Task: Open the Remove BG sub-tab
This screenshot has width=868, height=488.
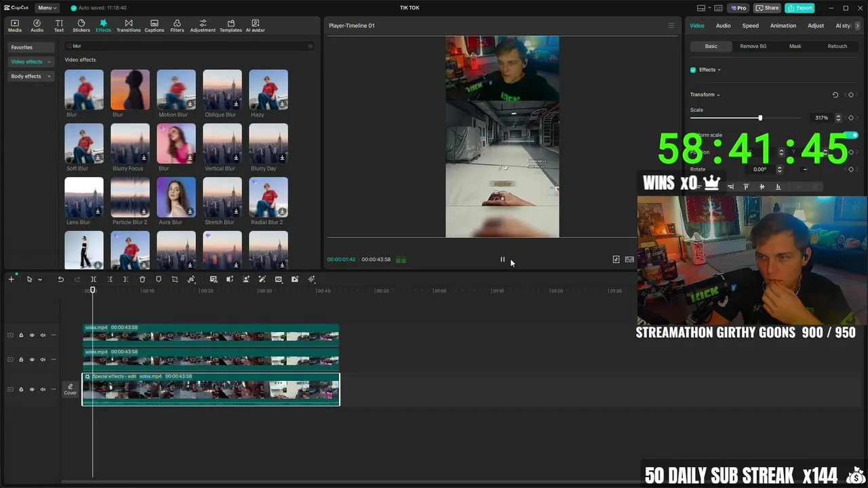Action: click(x=753, y=46)
